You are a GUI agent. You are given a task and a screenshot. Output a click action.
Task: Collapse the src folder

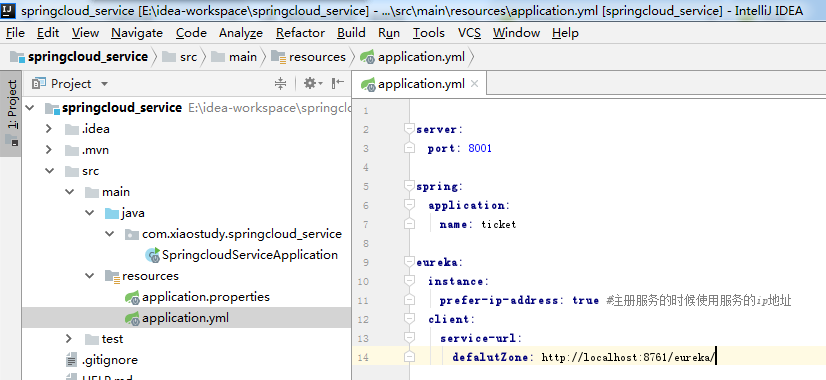tap(50, 171)
